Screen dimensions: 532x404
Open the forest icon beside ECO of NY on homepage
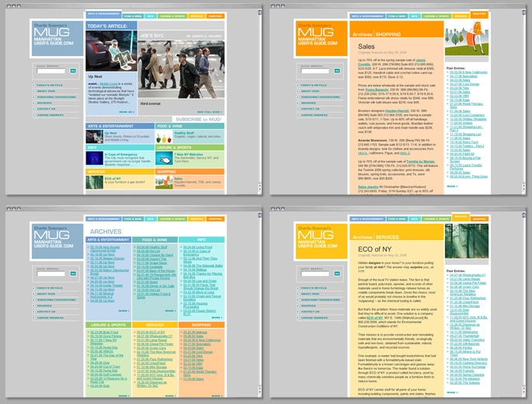95,180
